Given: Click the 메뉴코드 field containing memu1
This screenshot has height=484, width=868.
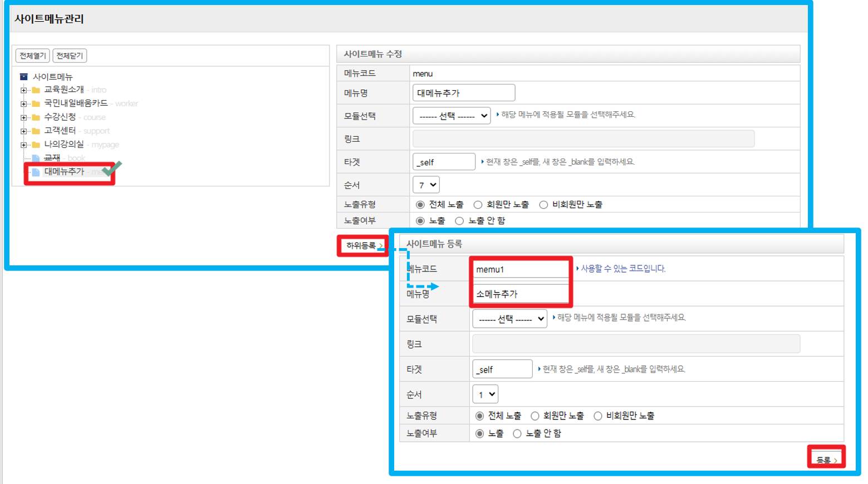Looking at the screenshot, I should click(520, 269).
